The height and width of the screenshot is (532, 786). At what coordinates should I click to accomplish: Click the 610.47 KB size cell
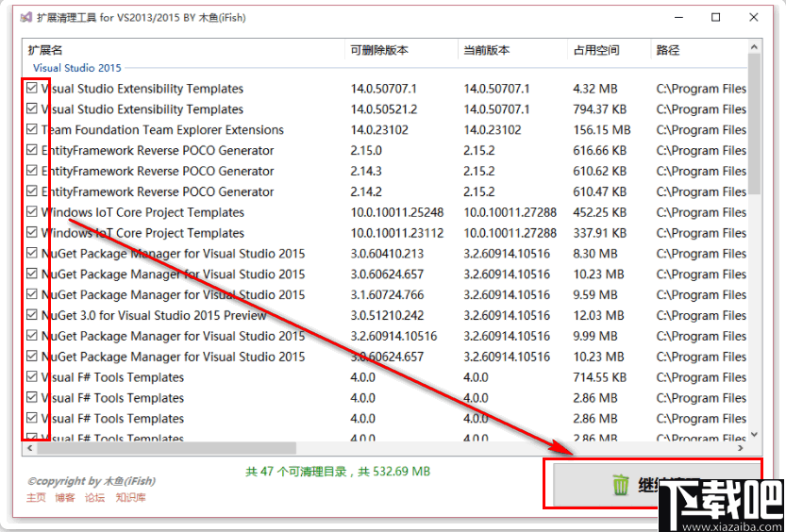coord(599,191)
